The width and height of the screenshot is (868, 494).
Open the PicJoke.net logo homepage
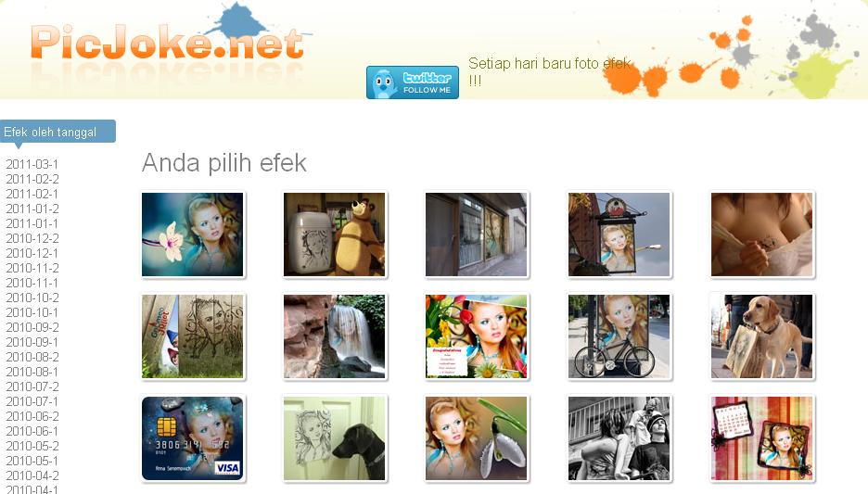click(x=167, y=42)
